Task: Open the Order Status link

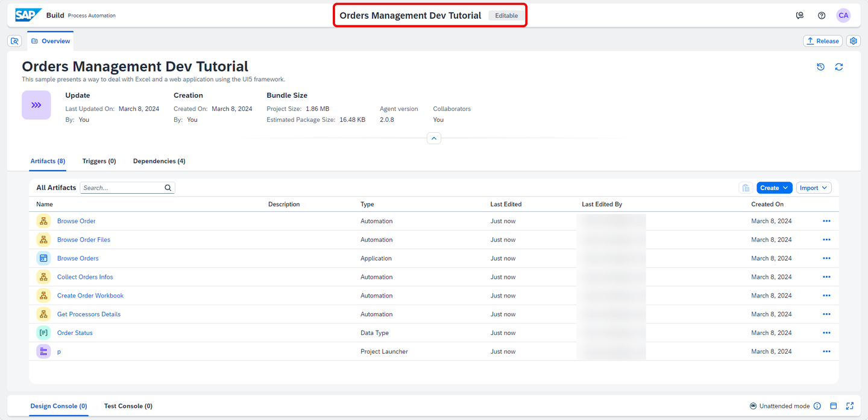Action: (75, 333)
